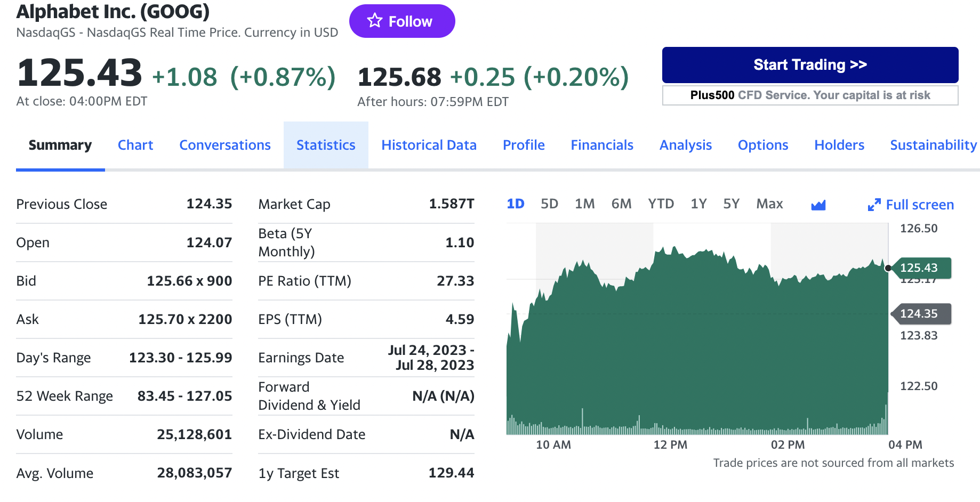Select 5D chart range

[549, 204]
